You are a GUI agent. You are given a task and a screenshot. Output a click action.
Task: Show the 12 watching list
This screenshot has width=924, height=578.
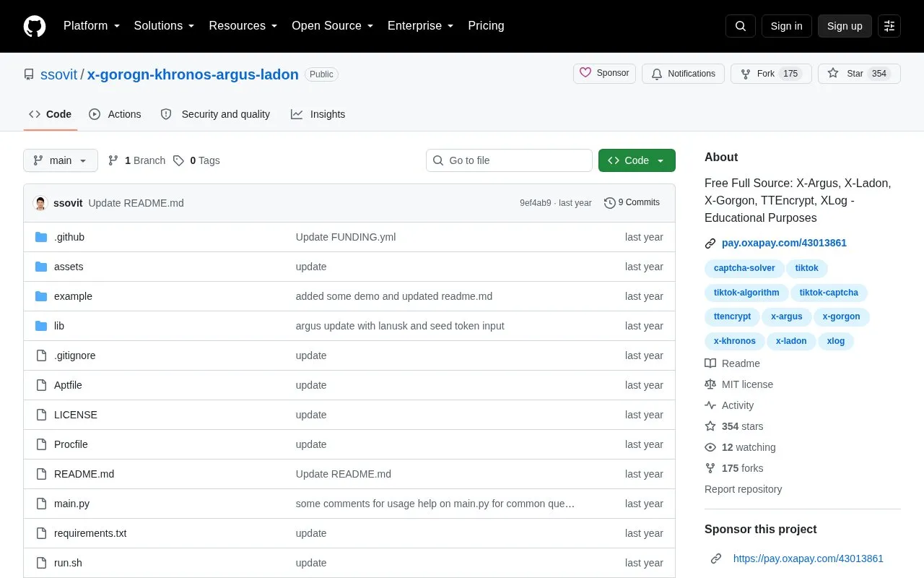coord(741,447)
